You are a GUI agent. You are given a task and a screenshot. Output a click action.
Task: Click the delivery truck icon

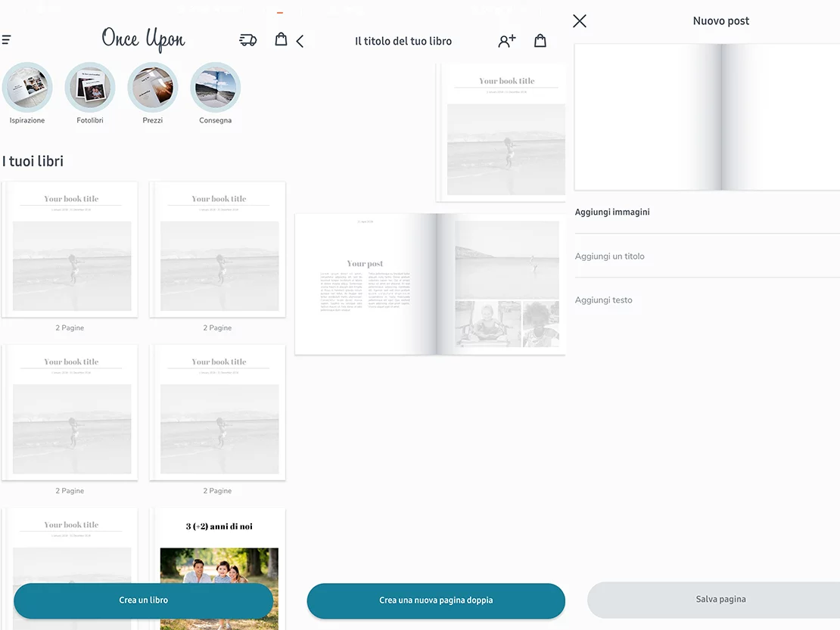click(x=247, y=40)
